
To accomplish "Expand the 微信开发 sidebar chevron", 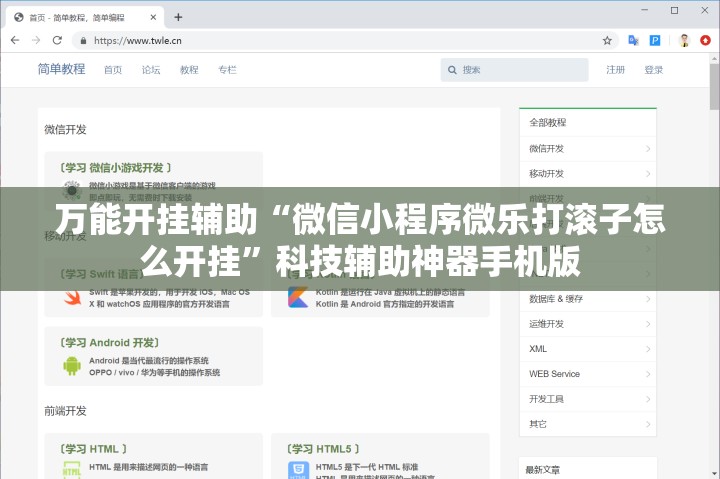I will (648, 148).
